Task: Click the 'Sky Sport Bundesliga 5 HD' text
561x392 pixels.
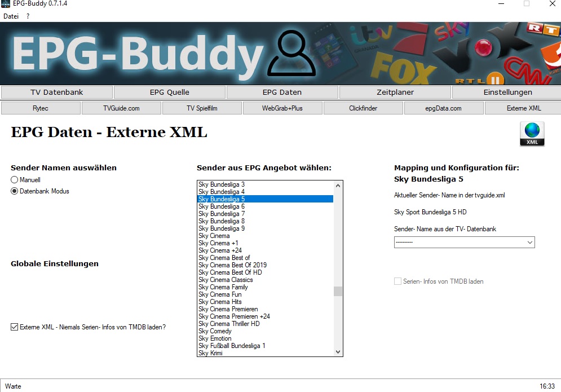Action: 430,212
